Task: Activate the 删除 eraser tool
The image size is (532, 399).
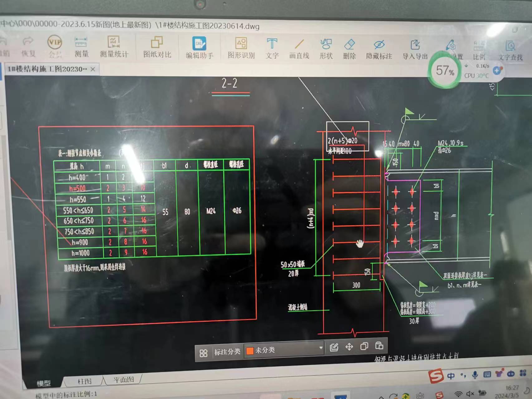Action: tap(349, 49)
